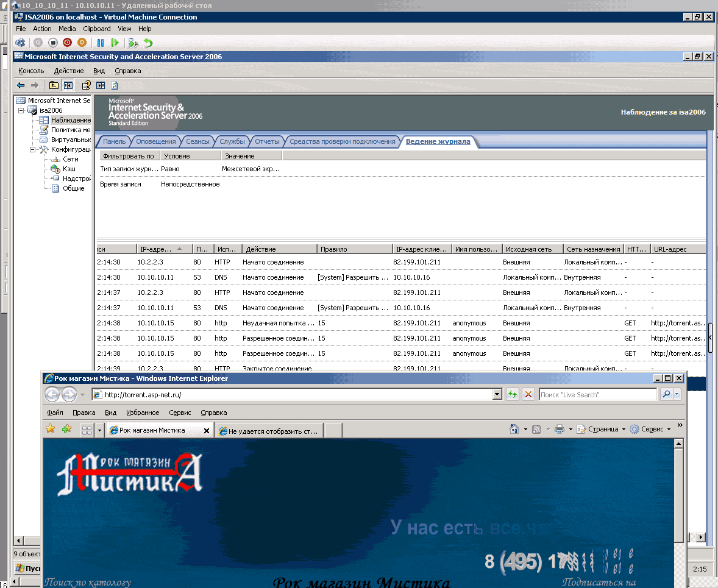Click Forward button in Internet Explorer
The width and height of the screenshot is (718, 588).
69,394
